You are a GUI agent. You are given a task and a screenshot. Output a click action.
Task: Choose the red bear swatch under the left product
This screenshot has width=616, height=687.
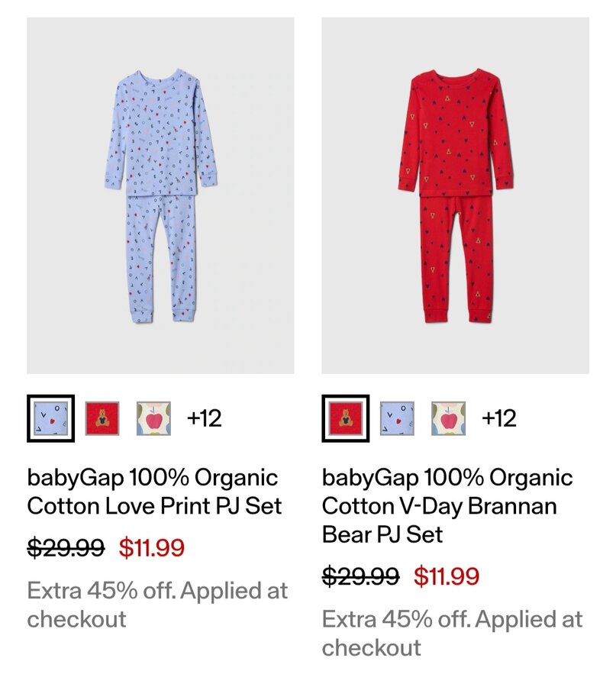102,418
